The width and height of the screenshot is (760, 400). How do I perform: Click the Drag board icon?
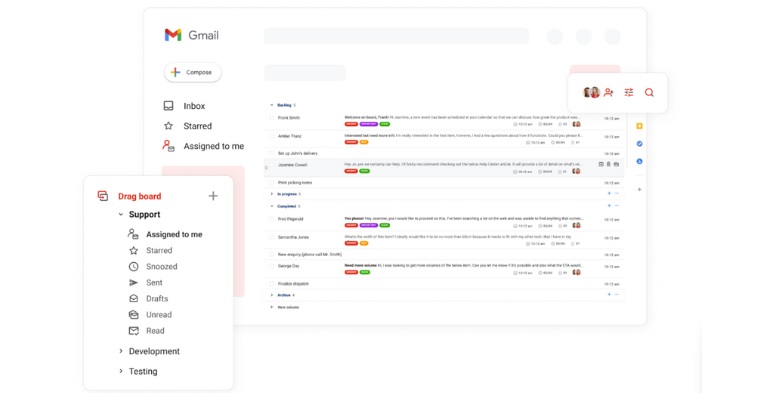click(102, 196)
